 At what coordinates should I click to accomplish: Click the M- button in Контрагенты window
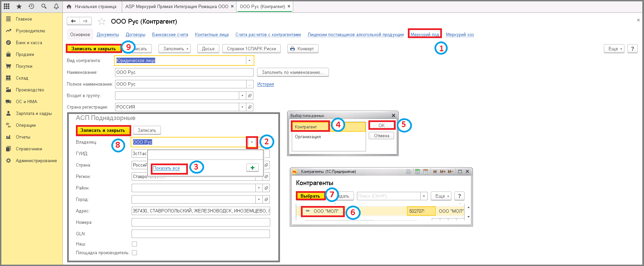450,172
